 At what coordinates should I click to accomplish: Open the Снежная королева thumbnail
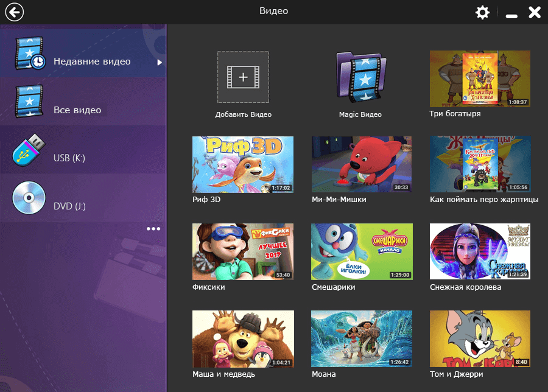(x=480, y=251)
